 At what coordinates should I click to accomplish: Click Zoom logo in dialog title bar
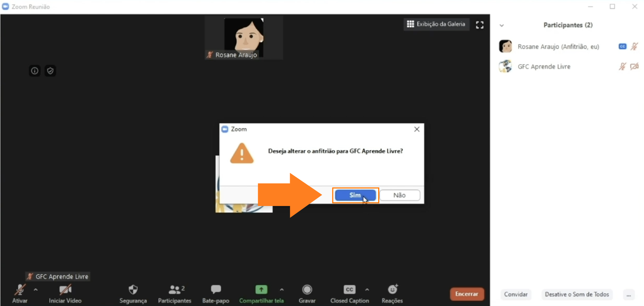click(x=225, y=129)
